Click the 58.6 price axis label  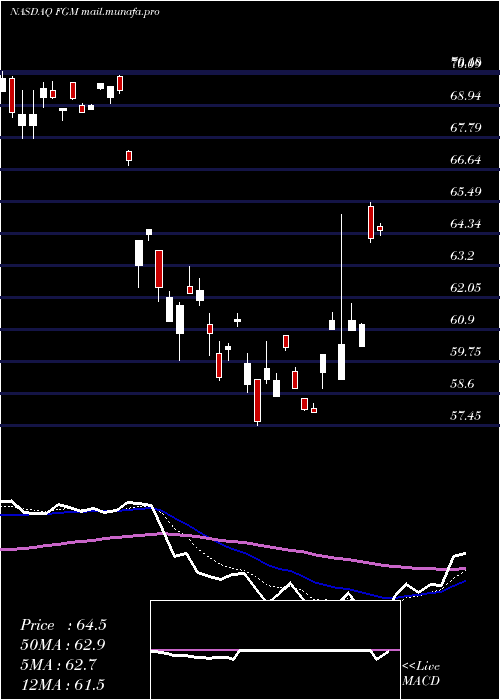[x=462, y=384]
